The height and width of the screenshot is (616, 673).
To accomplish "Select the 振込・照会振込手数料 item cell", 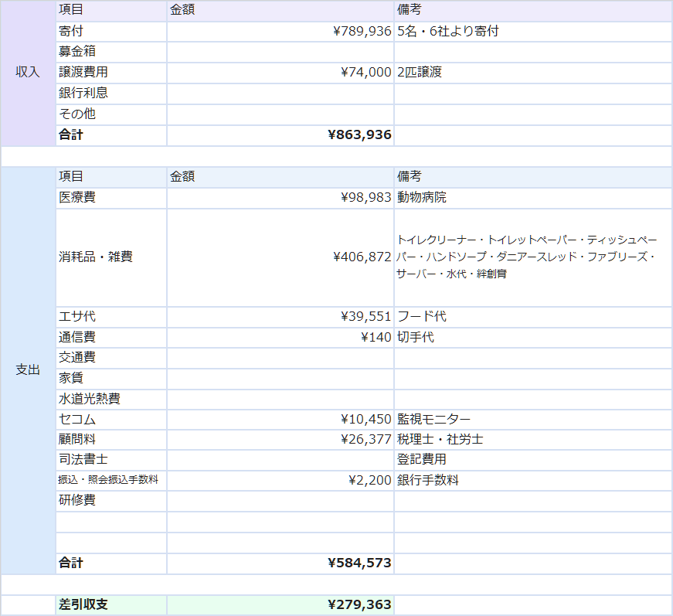I will (111, 480).
